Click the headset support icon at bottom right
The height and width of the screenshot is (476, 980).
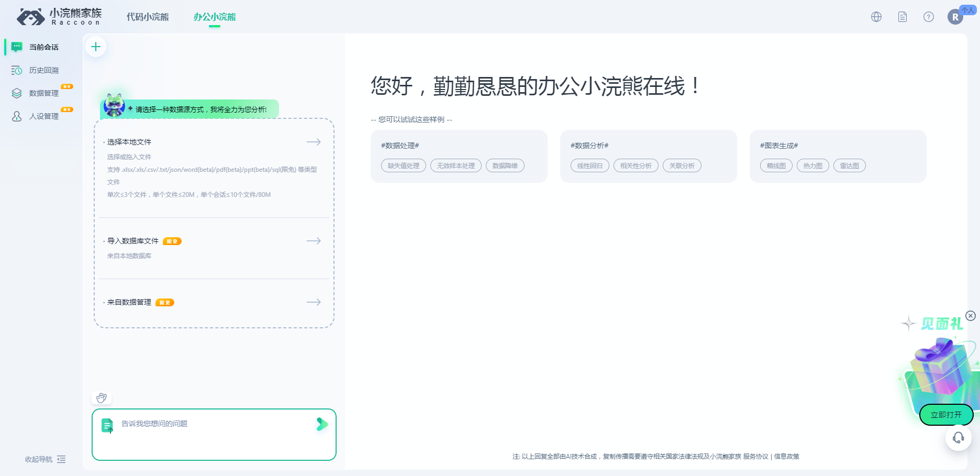click(959, 438)
